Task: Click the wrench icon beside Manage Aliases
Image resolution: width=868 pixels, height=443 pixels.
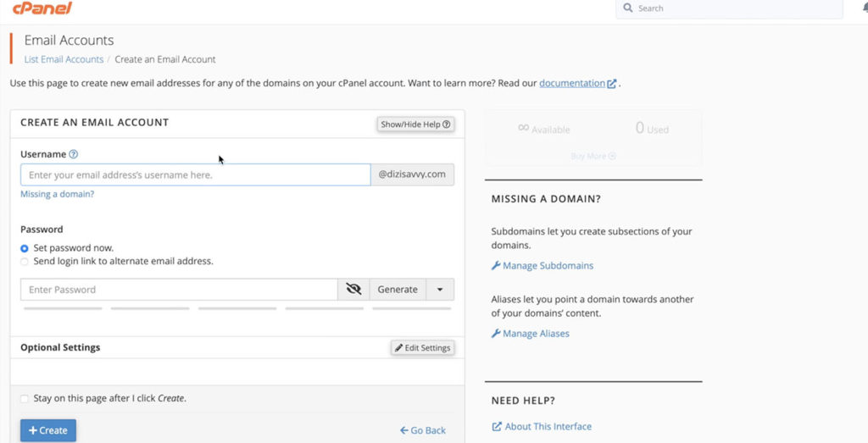Action: coord(496,334)
